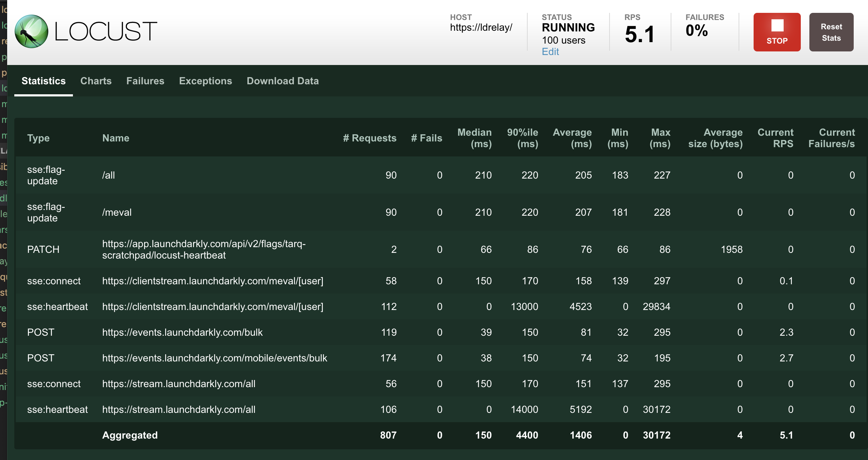868x460 pixels.
Task: Click the Aggregated row label
Action: [130, 435]
